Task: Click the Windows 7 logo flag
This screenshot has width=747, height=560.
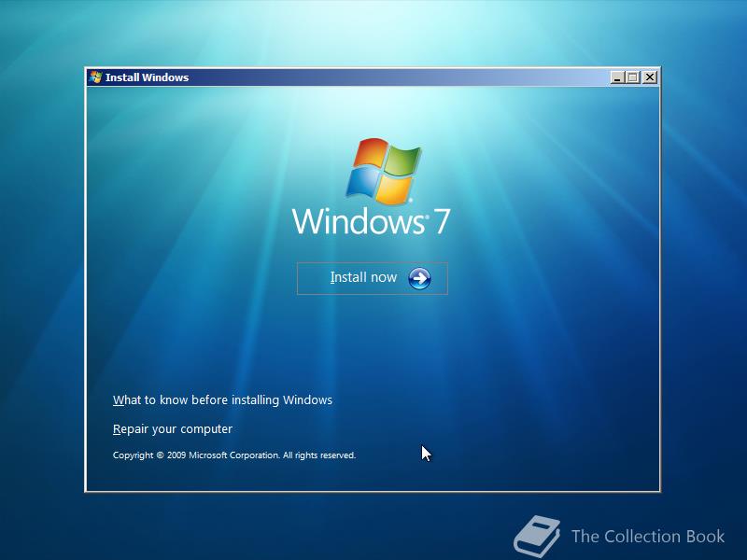Action: click(384, 172)
